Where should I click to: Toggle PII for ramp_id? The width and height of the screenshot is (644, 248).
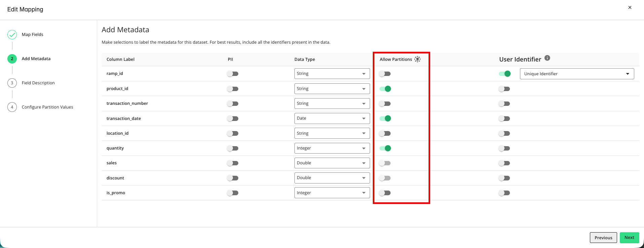tap(233, 74)
